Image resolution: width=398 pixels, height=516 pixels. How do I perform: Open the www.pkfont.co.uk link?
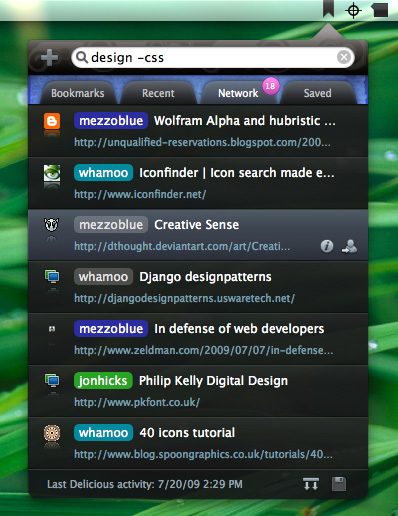(x=137, y=402)
